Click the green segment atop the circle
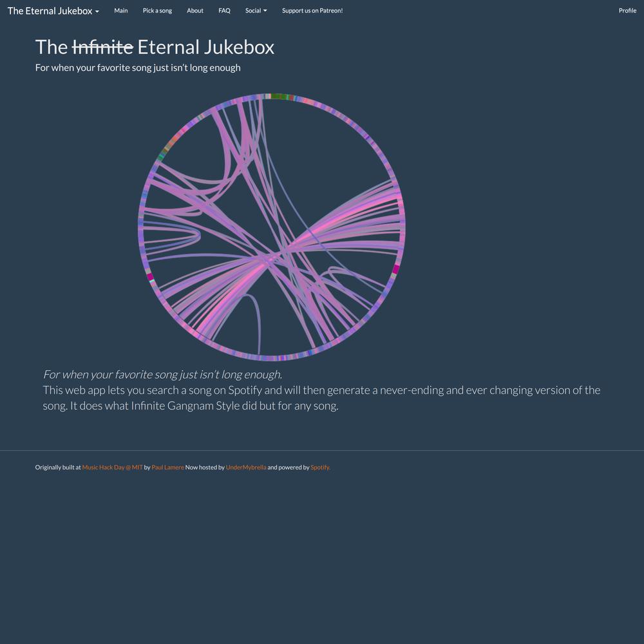The width and height of the screenshot is (644, 644). 279,97
